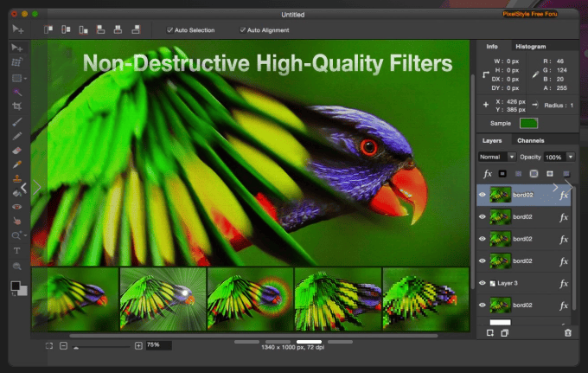Open the Normal blend mode dropdown
588x373 pixels.
pos(497,157)
